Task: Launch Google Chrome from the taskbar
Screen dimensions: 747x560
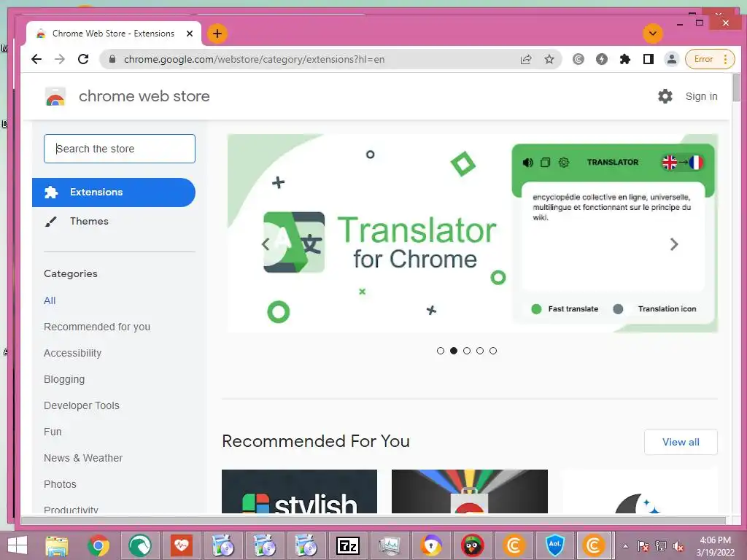Action: [x=98, y=545]
